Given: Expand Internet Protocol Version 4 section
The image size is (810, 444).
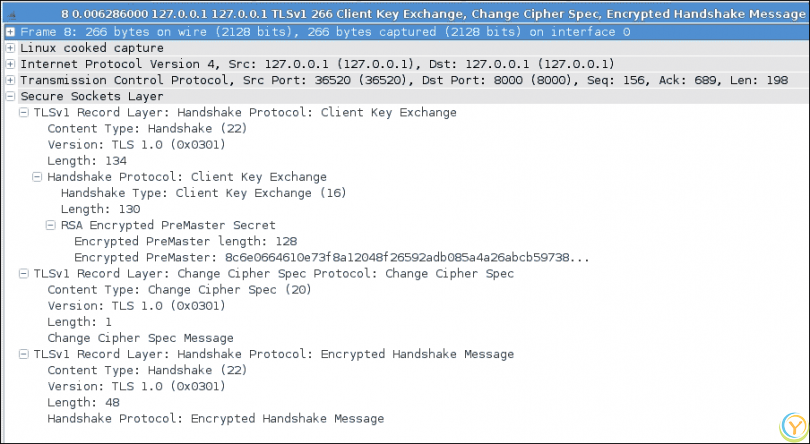Looking at the screenshot, I should pyautogui.click(x=10, y=64).
